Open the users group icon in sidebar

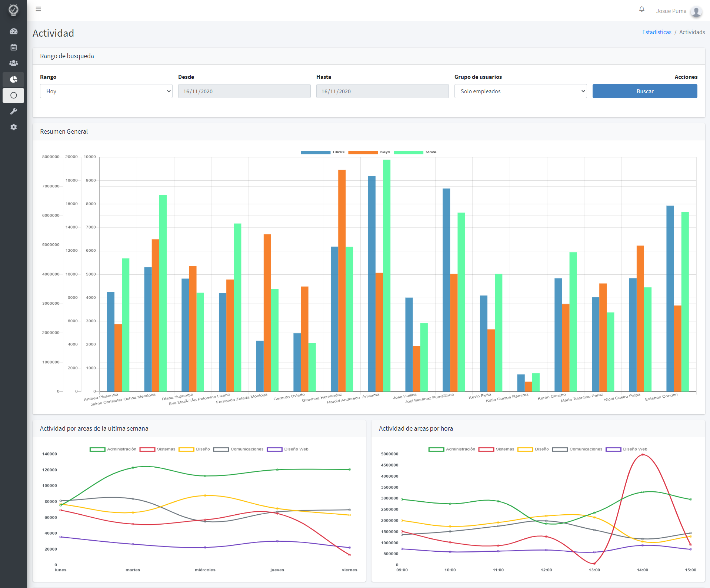[x=13, y=63]
